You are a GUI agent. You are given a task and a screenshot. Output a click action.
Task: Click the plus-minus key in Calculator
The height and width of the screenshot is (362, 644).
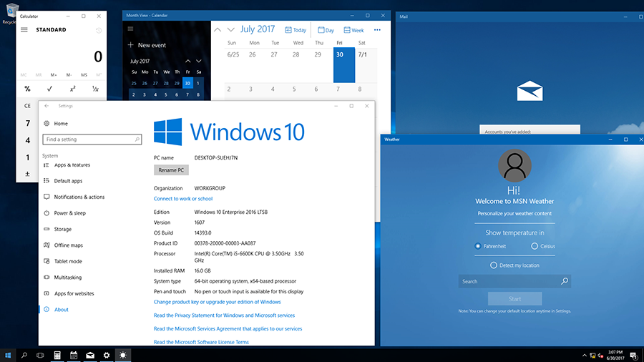27,174
